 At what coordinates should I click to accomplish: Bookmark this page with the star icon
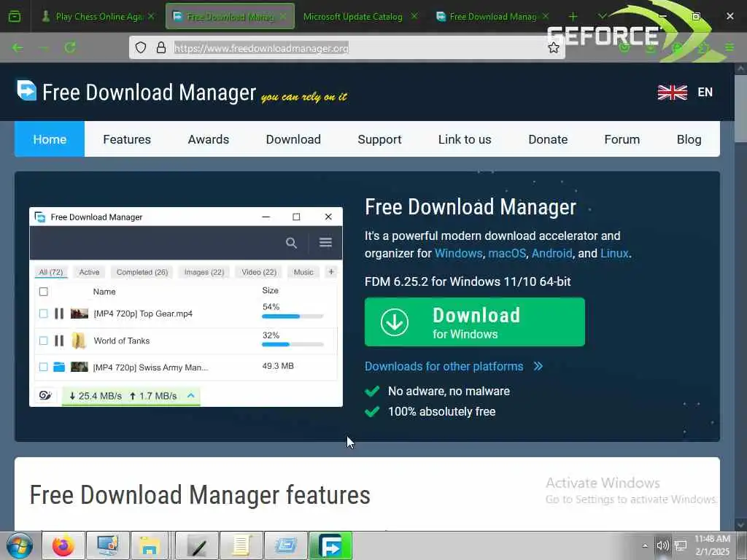click(x=553, y=47)
